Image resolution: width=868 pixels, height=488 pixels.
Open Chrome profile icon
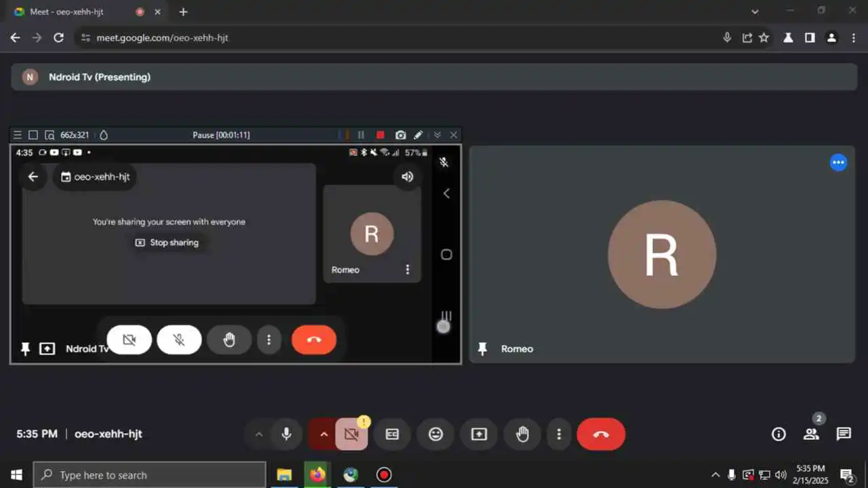(x=831, y=38)
